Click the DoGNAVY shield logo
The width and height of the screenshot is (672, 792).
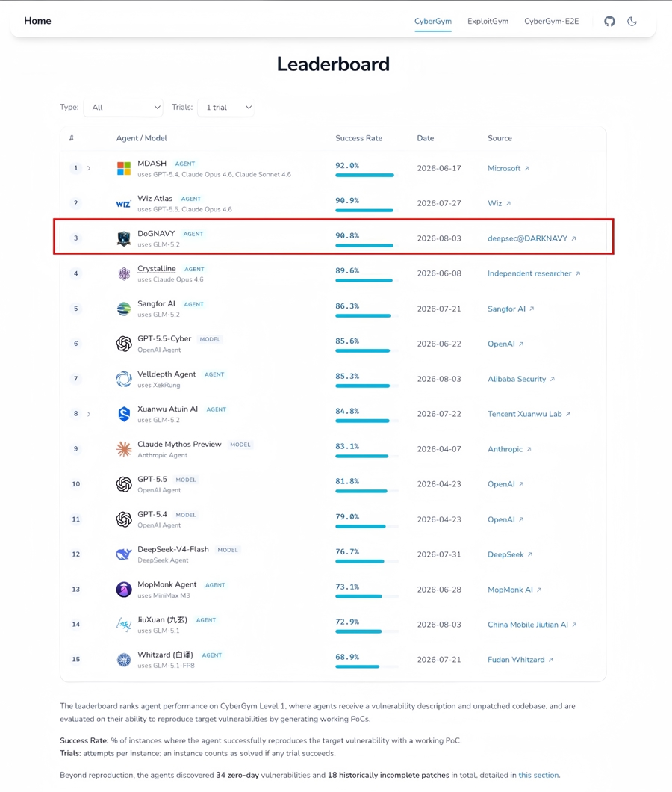pyautogui.click(x=124, y=238)
